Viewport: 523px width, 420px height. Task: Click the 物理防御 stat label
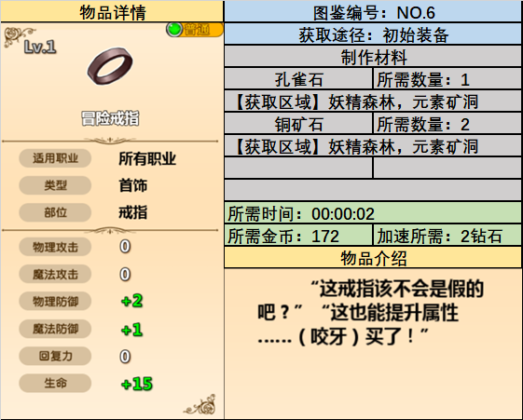click(x=55, y=302)
